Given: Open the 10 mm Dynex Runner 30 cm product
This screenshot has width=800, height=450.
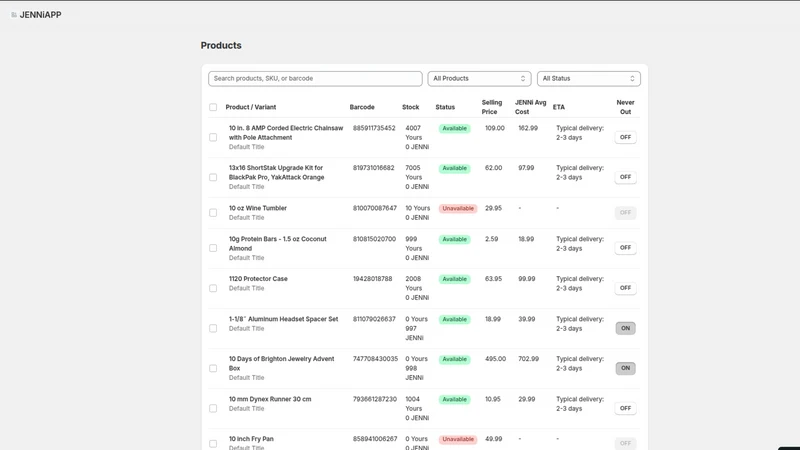Looking at the screenshot, I should (270, 399).
